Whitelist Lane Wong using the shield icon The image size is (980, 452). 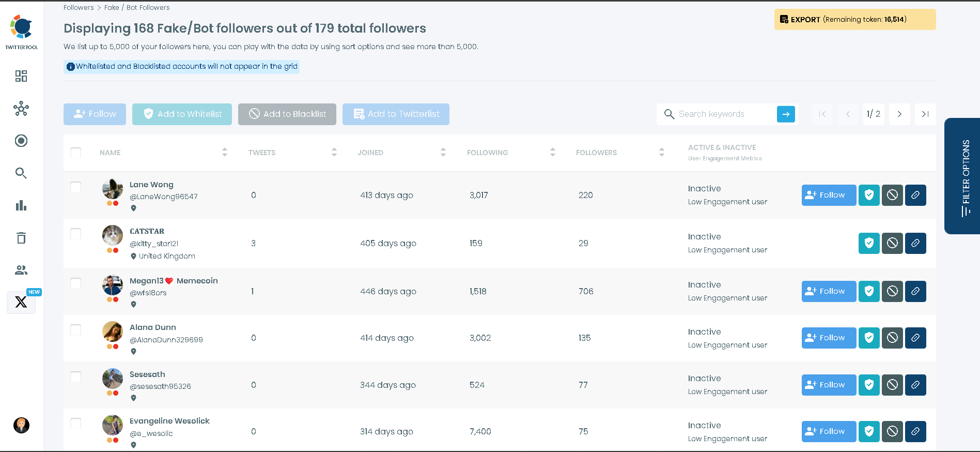[869, 195]
